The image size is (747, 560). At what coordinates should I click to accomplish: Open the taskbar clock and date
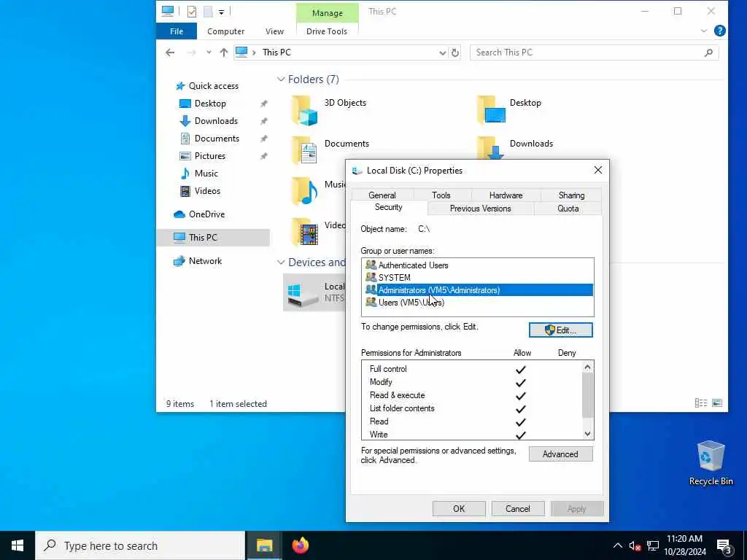click(x=684, y=545)
